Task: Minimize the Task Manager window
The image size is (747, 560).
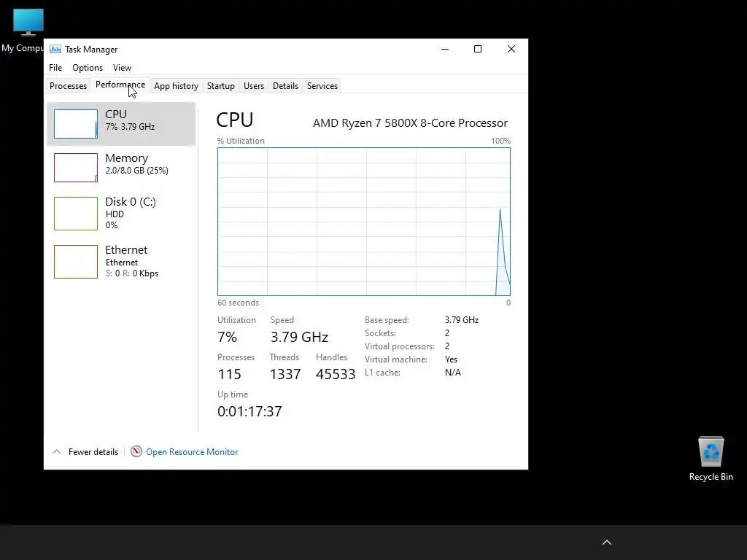Action: tap(445, 49)
